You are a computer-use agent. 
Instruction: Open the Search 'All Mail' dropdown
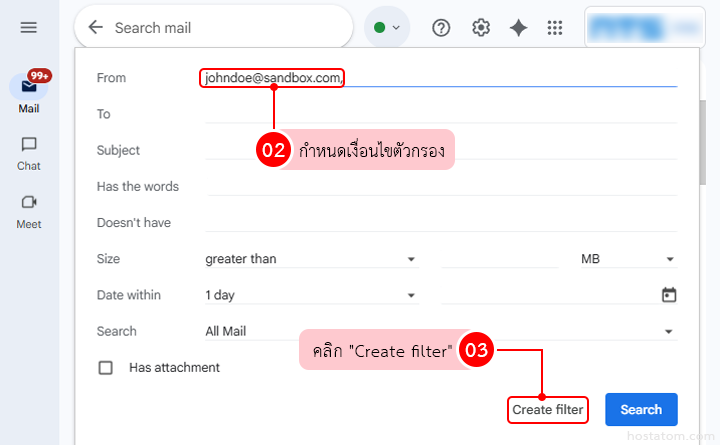tap(440, 331)
